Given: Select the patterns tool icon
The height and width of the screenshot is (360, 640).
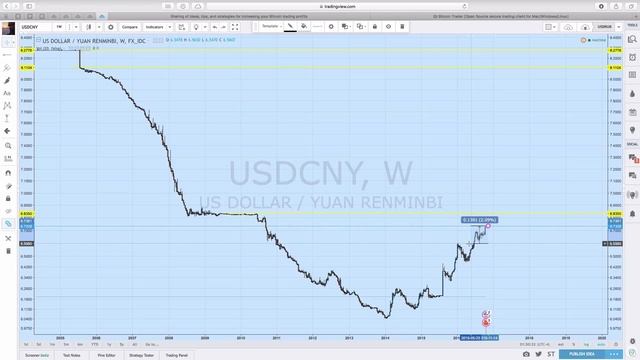Looking at the screenshot, I should click(7, 106).
